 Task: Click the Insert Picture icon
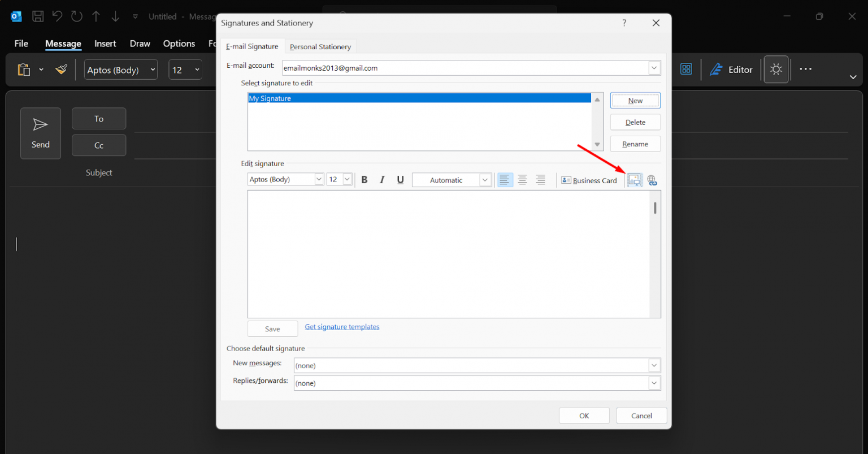[x=634, y=180]
